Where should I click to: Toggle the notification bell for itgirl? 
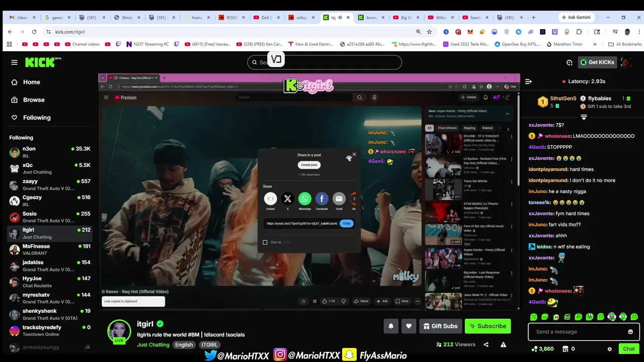pos(391,326)
